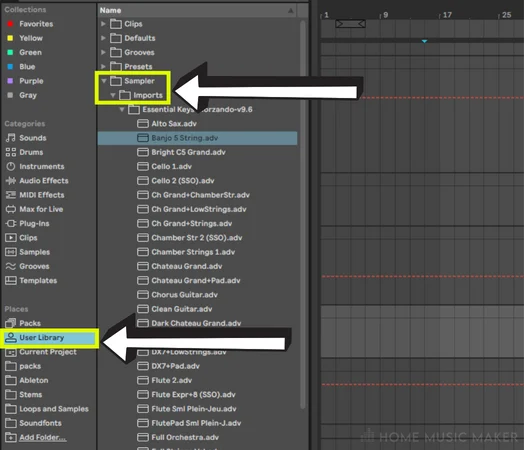The image size is (524, 450).
Task: Open the Sounds category
Action: coord(26,138)
